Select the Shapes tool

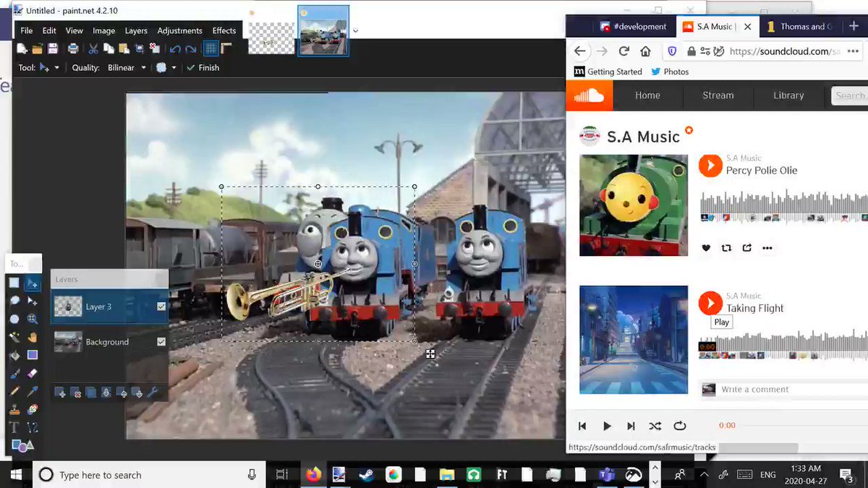click(x=22, y=445)
